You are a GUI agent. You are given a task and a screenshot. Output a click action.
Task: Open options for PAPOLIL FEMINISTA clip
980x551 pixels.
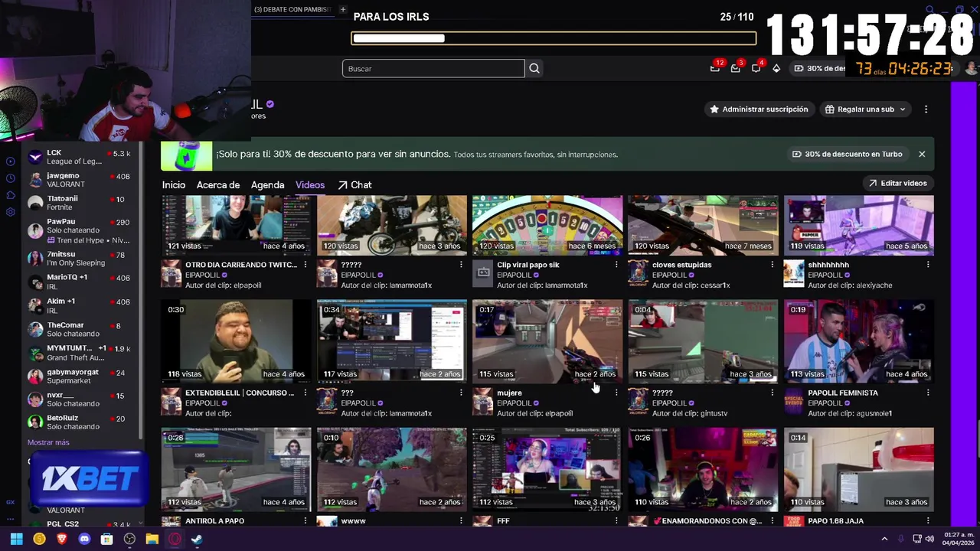[x=928, y=393]
